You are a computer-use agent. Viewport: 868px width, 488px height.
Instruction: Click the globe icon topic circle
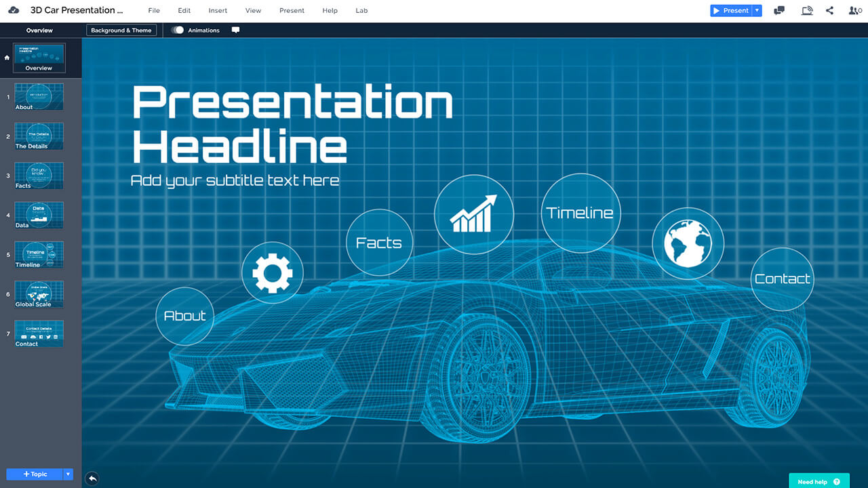tap(688, 243)
